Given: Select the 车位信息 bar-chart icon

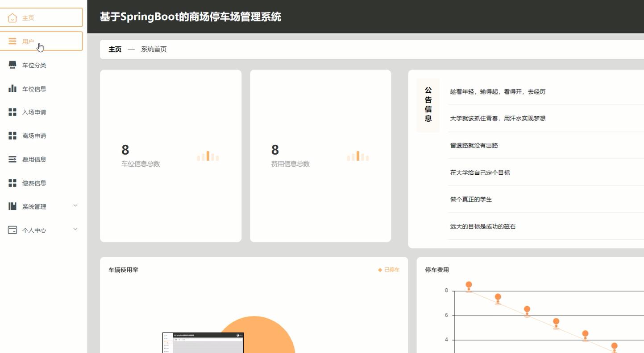Looking at the screenshot, I should pos(12,88).
